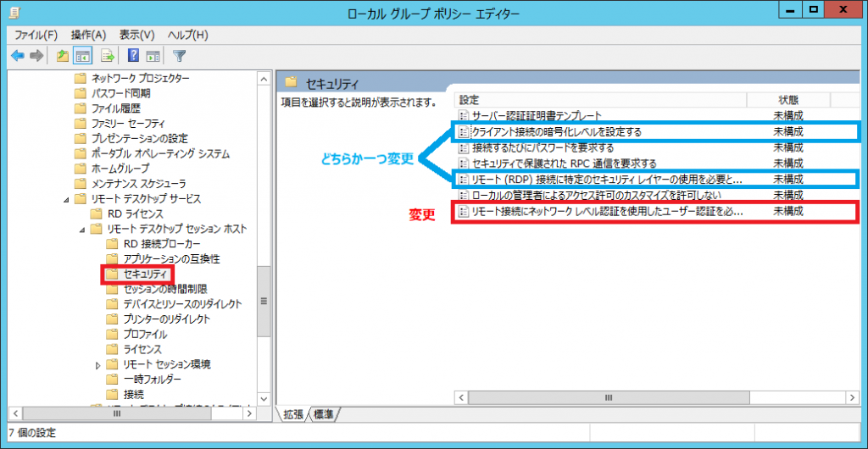The width and height of the screenshot is (868, 449).
Task: Collapse the リモート デスクトップ サービス node
Action: (x=68, y=198)
